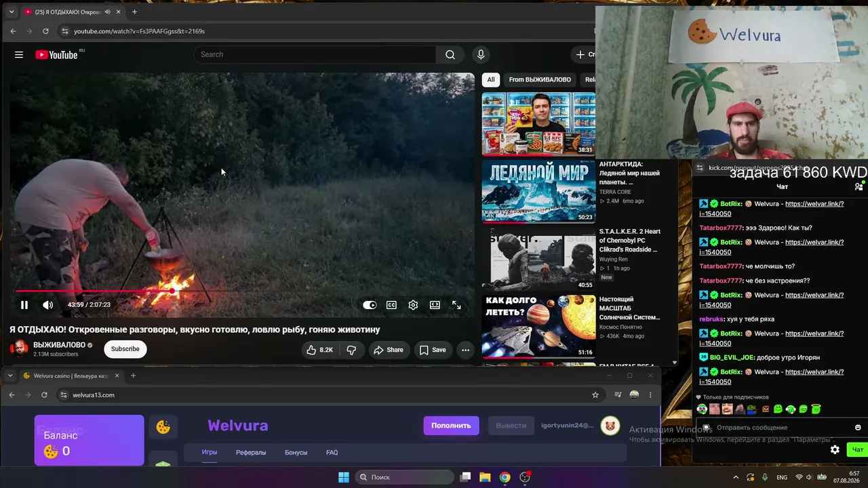Go back in the YouTube browser window
This screenshot has width=868, height=488.
coord(13,31)
